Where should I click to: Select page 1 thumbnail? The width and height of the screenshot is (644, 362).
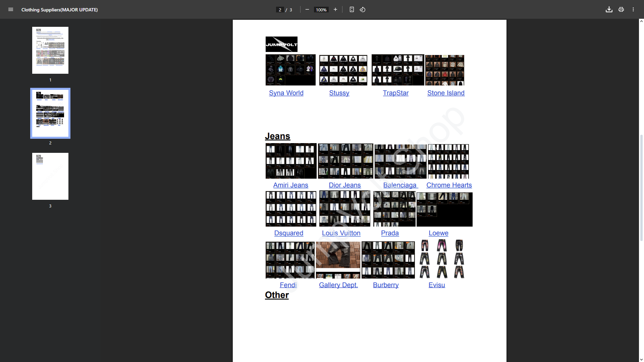(x=50, y=50)
